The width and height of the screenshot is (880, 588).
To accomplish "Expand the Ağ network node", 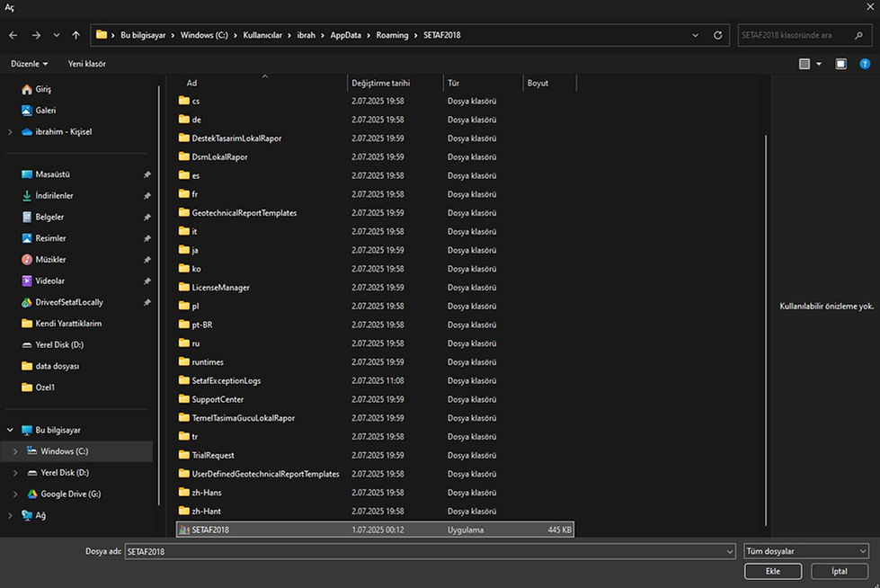I will click(x=10, y=516).
